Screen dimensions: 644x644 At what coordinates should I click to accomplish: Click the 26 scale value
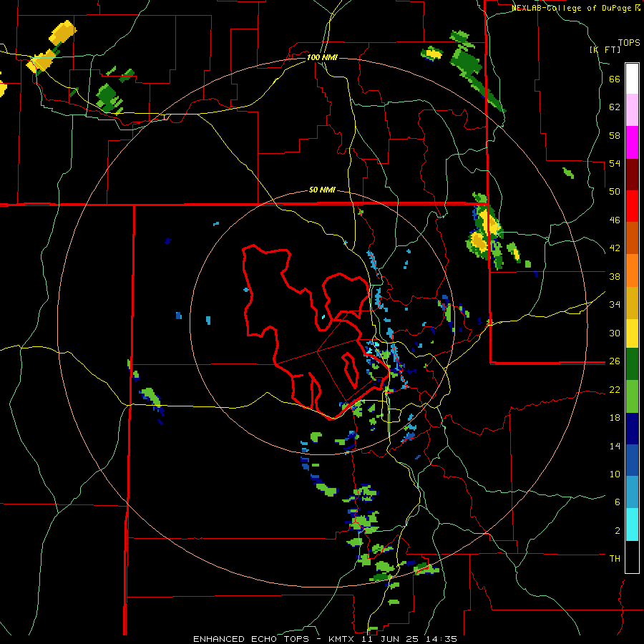point(615,361)
